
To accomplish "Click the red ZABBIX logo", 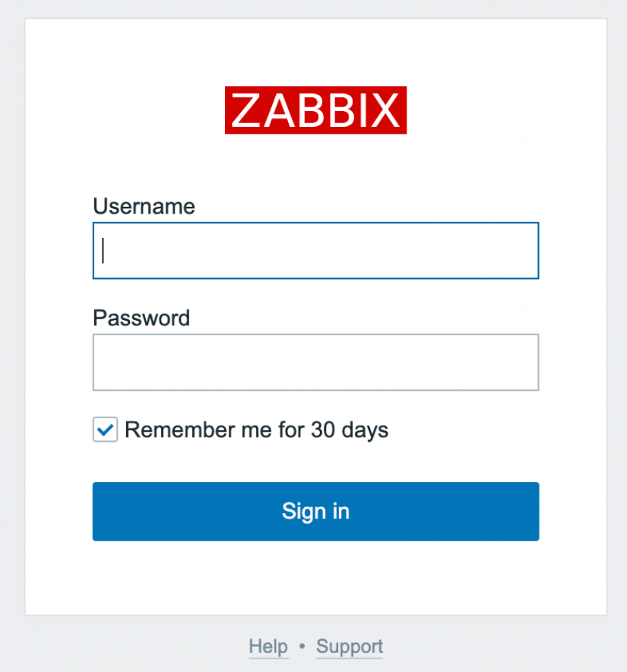I will [315, 110].
